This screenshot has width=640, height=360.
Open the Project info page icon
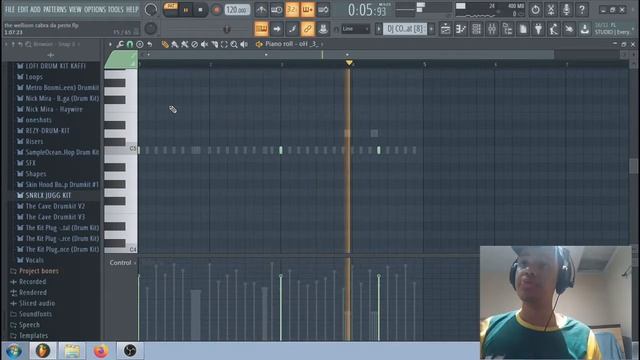point(523,29)
